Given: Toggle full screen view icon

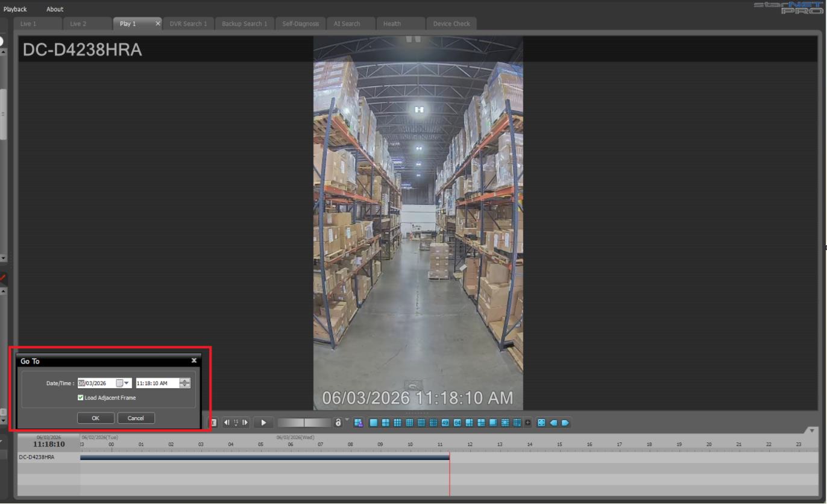Looking at the screenshot, I should click(x=541, y=423).
